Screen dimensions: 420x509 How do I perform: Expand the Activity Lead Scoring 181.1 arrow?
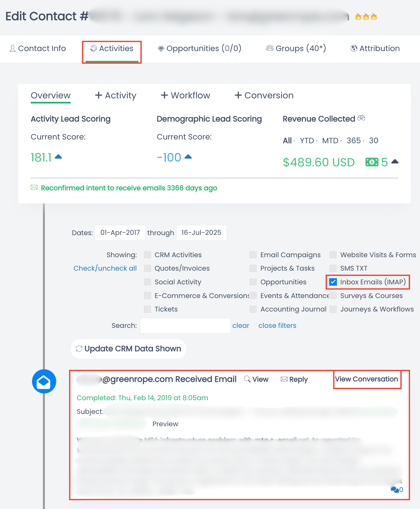click(x=58, y=157)
